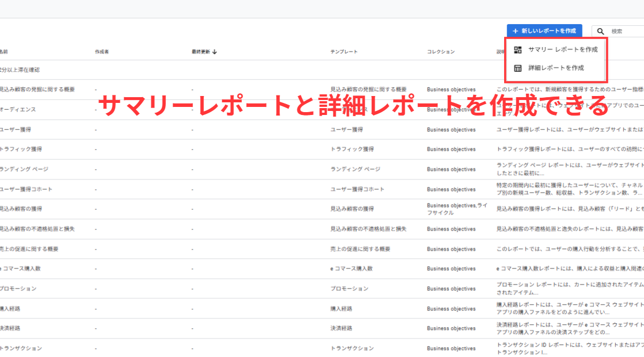Click the detail report table icon
The image size is (644, 357).
tap(518, 68)
